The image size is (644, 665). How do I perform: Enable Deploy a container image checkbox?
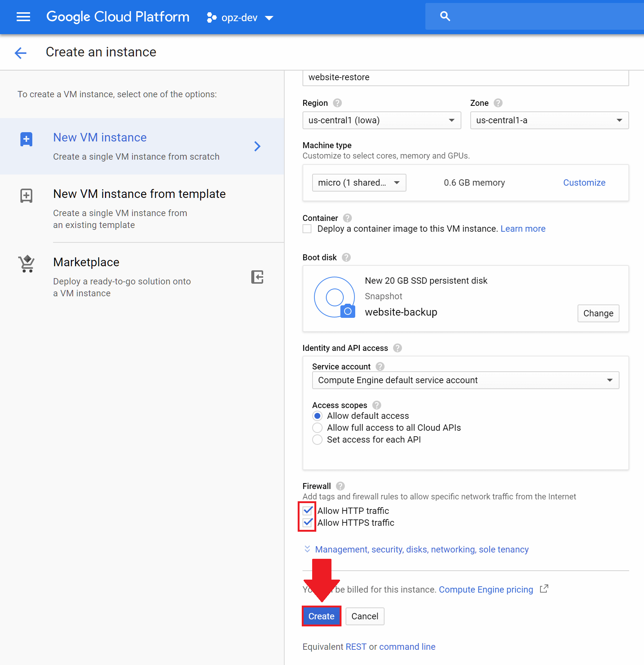click(x=307, y=229)
